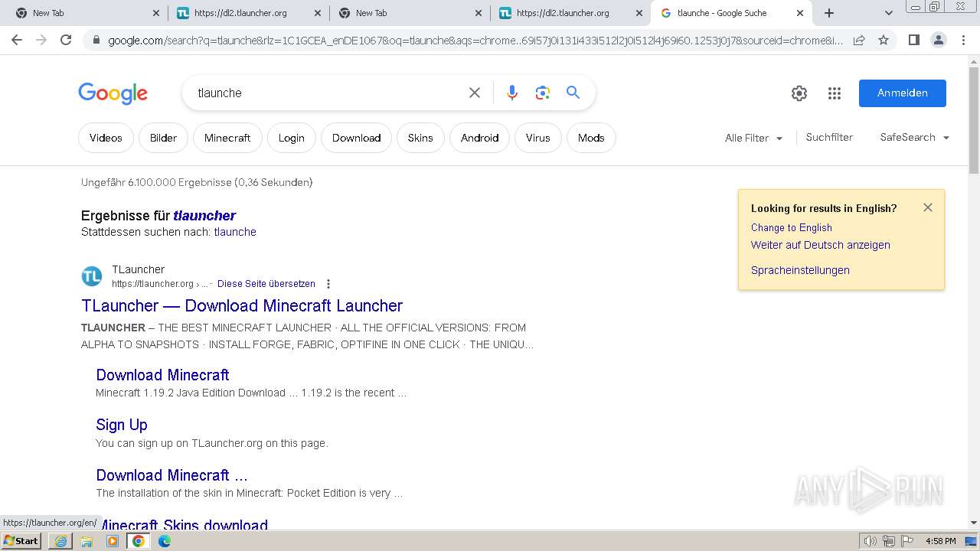980x551 pixels.
Task: Click the taskbar clock 4:58 PM
Action: 940,541
